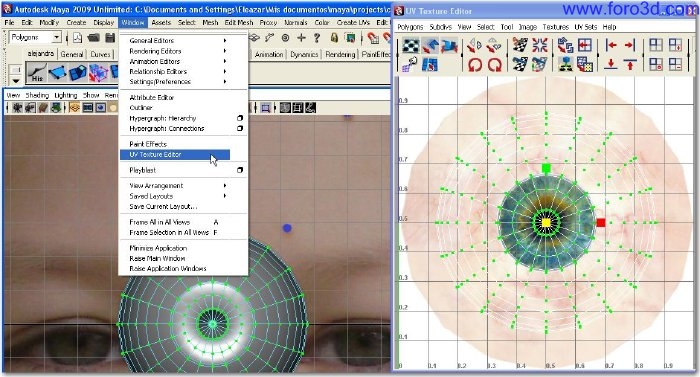Switch to the Rendering shelf tab
This screenshot has height=377, width=700.
340,54
